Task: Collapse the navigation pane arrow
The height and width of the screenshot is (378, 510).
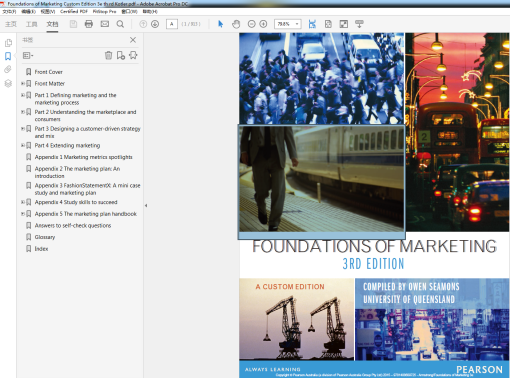Action: tap(146, 206)
